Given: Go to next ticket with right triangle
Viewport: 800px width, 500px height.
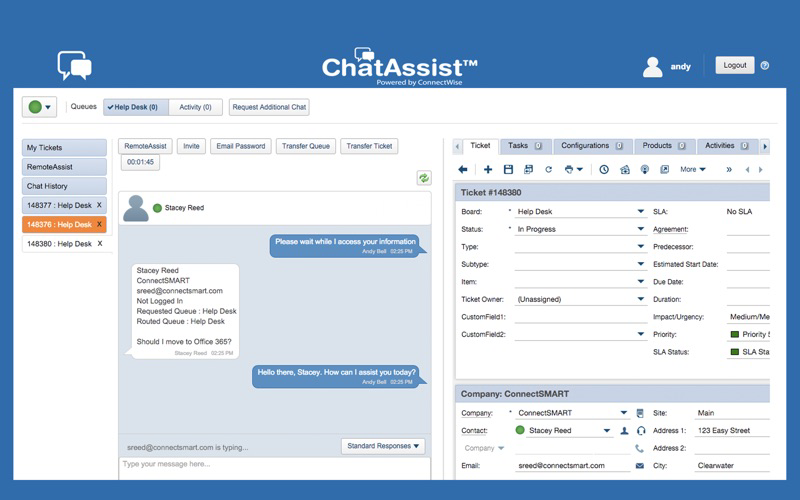Looking at the screenshot, I should (x=761, y=169).
